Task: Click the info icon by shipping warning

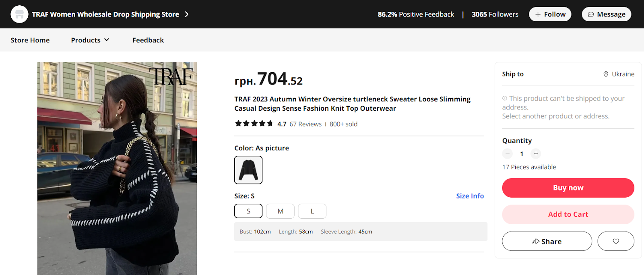Action: tap(505, 98)
